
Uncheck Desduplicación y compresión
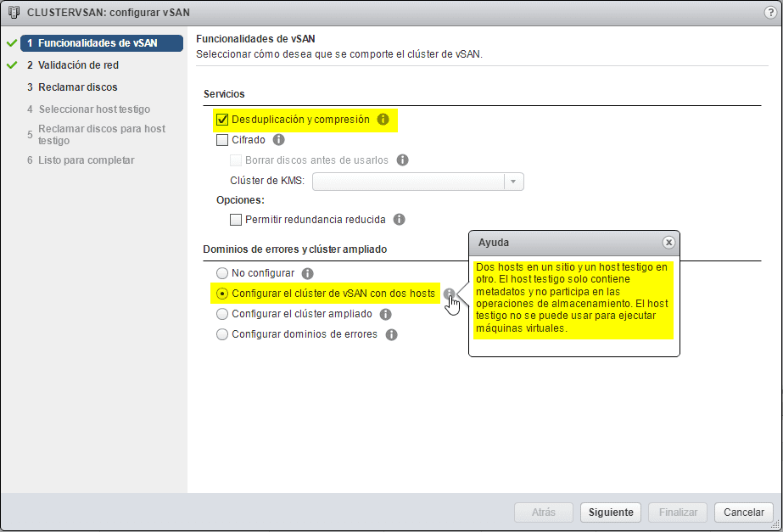pyautogui.click(x=222, y=120)
